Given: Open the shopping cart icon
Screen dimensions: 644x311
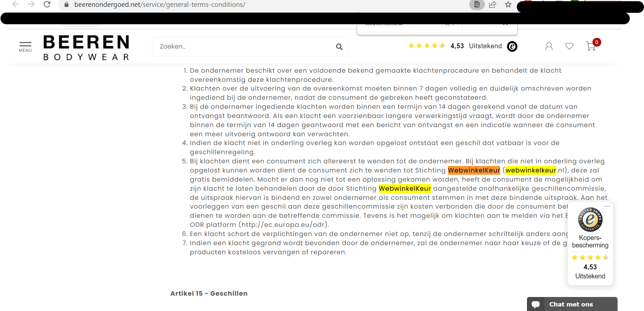Looking at the screenshot, I should [591, 46].
